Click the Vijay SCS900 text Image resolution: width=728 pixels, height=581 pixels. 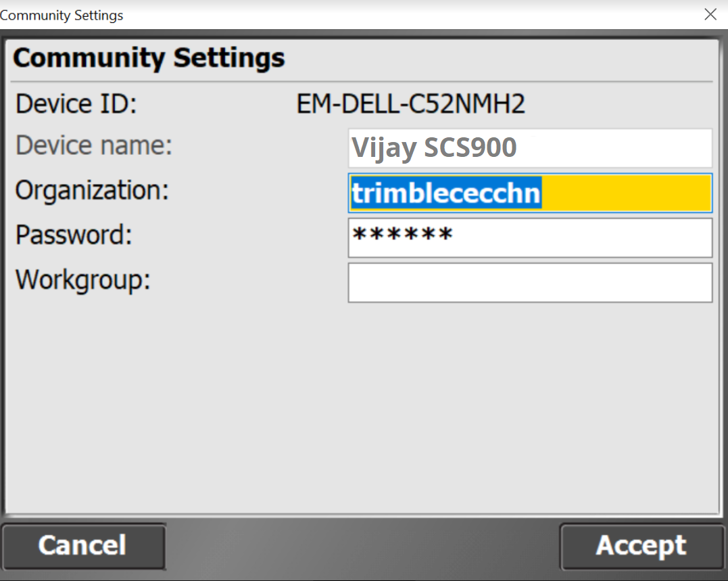click(434, 147)
